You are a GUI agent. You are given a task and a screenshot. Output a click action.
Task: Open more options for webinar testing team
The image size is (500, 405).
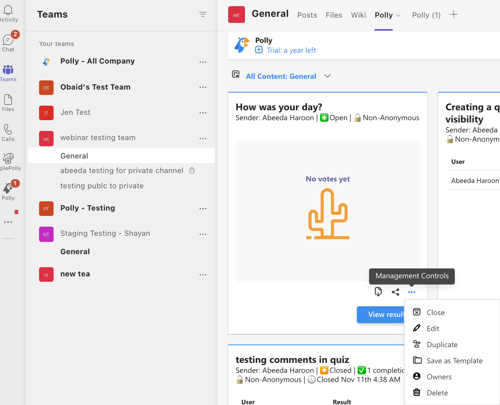(x=203, y=138)
